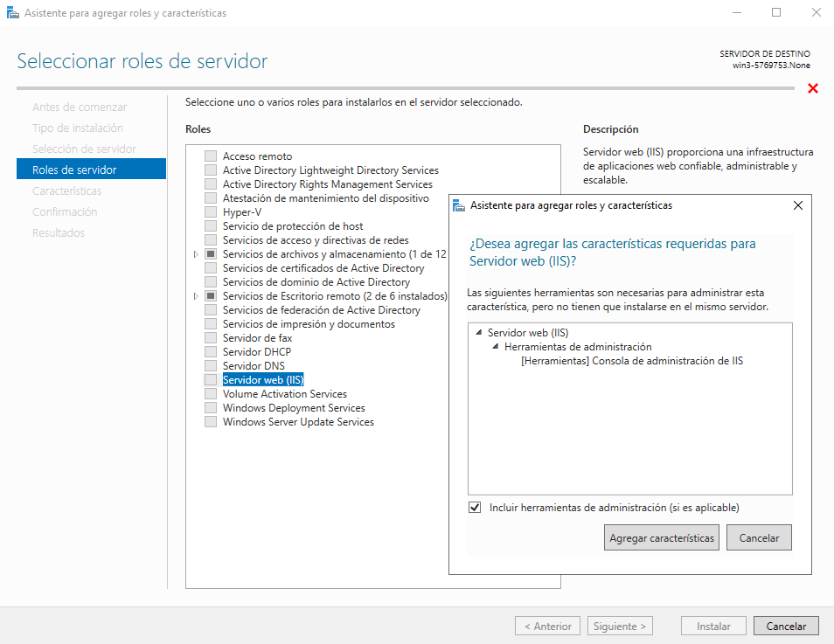Expand Servicios de archivos y almacenamiento
Viewport: 834px width, 644px height.
(196, 254)
